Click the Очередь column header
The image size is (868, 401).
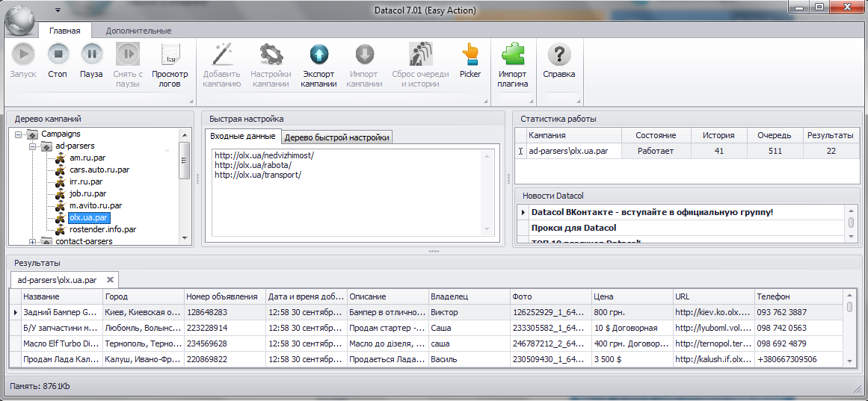(x=775, y=135)
